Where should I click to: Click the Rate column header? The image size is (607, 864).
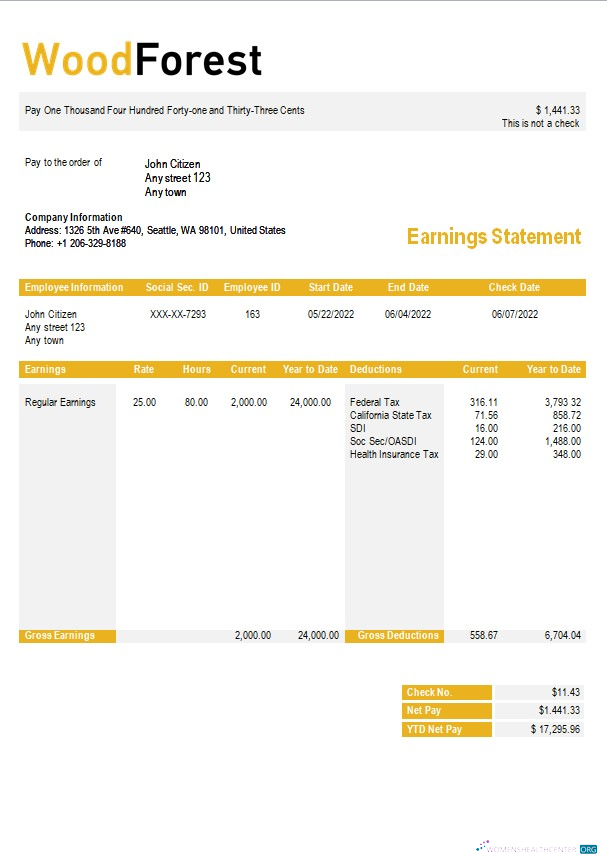click(143, 369)
